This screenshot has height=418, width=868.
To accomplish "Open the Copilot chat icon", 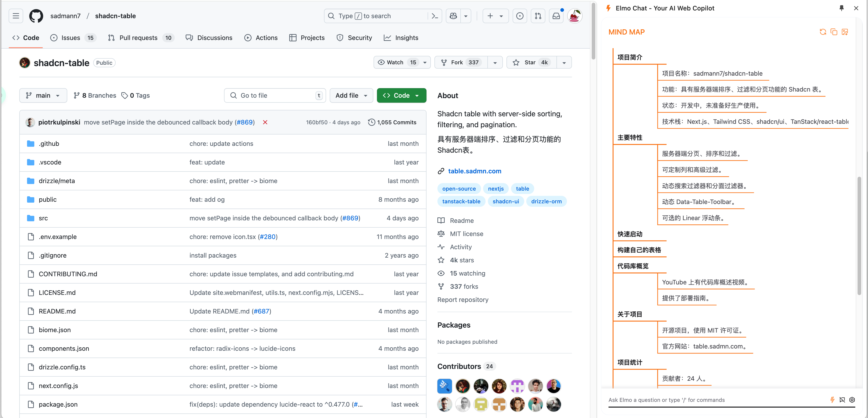I will click(453, 16).
